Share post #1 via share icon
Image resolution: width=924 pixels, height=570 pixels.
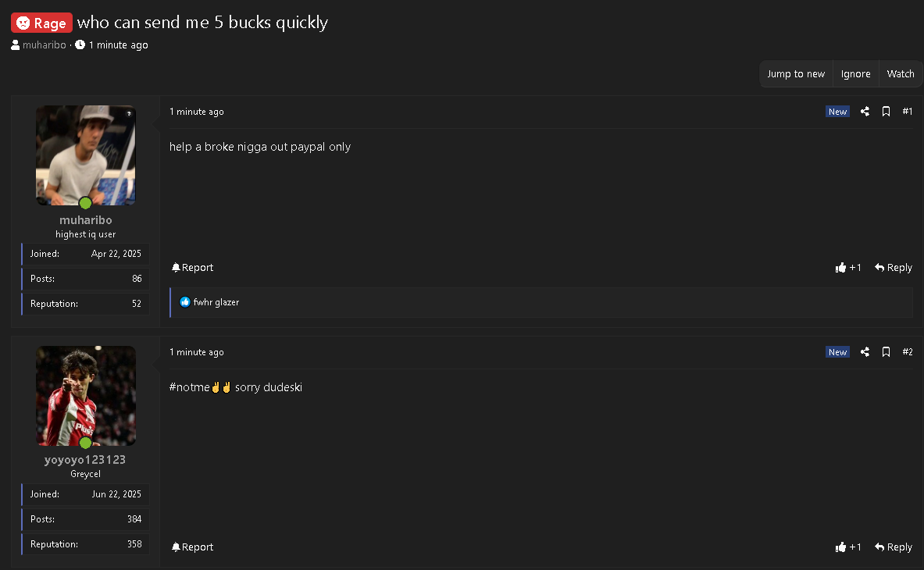click(865, 112)
